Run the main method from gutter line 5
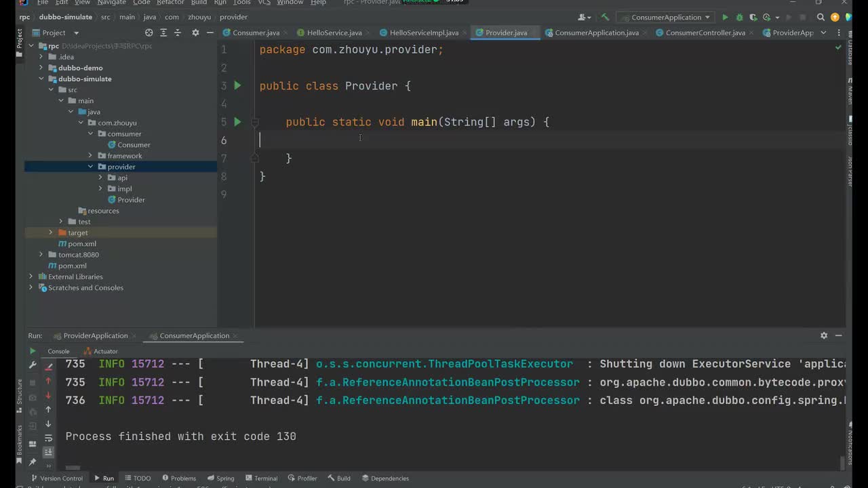Image resolution: width=868 pixels, height=488 pixels. (237, 122)
